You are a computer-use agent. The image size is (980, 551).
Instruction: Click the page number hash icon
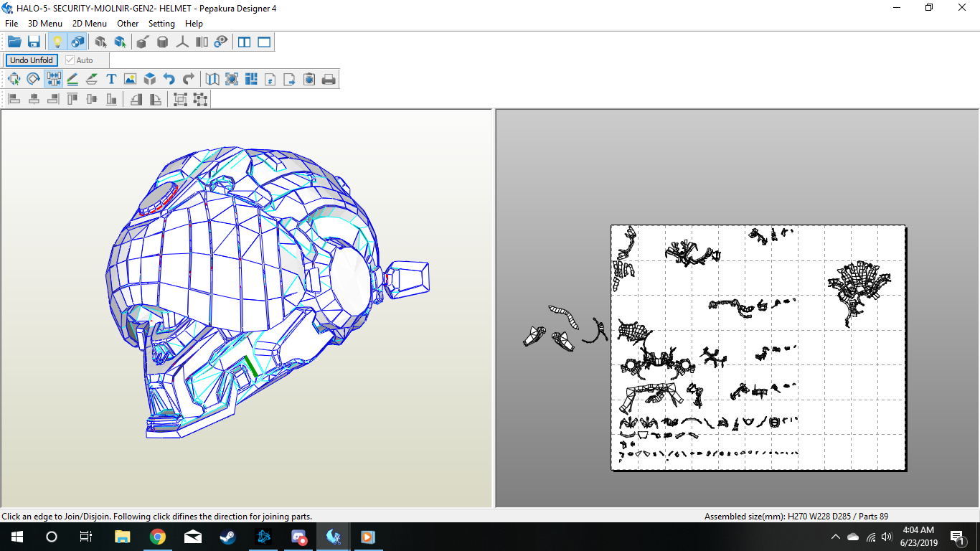(270, 79)
